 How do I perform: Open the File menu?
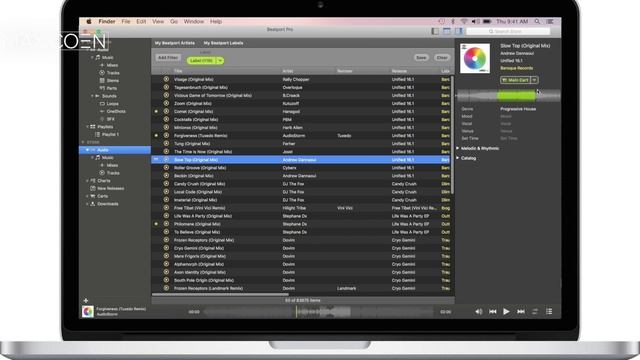tap(126, 21)
